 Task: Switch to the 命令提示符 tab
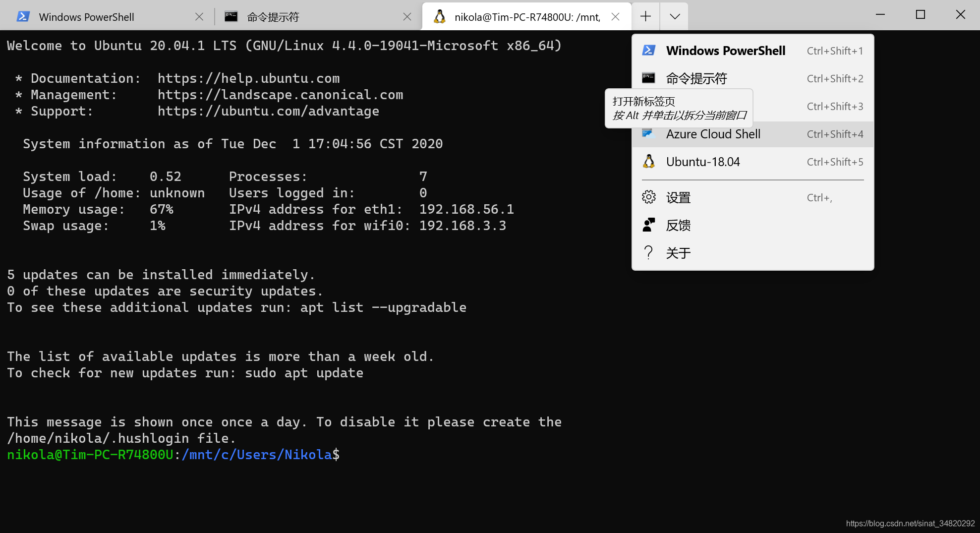(x=317, y=16)
